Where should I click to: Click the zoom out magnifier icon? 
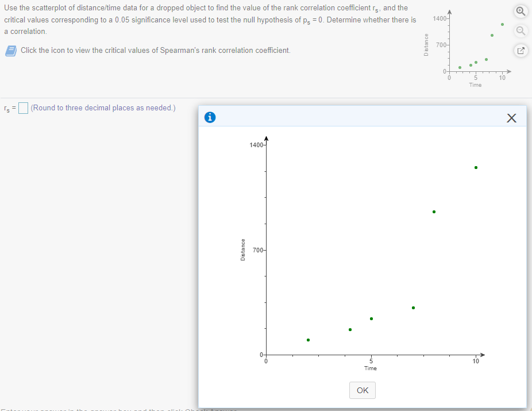[x=521, y=31]
